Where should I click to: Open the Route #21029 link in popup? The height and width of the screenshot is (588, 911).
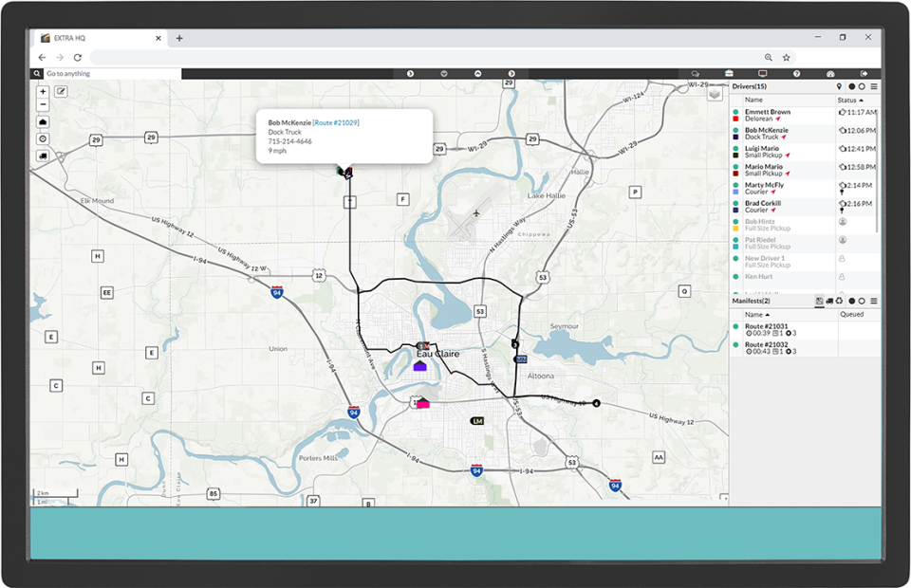pyautogui.click(x=336, y=123)
